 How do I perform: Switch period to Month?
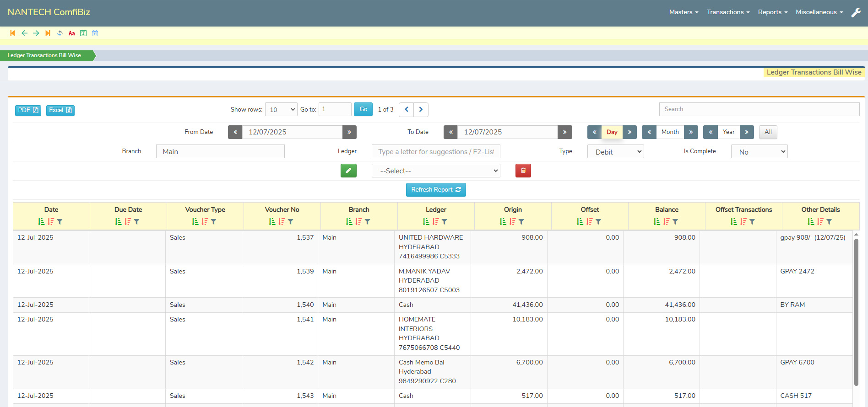670,132
